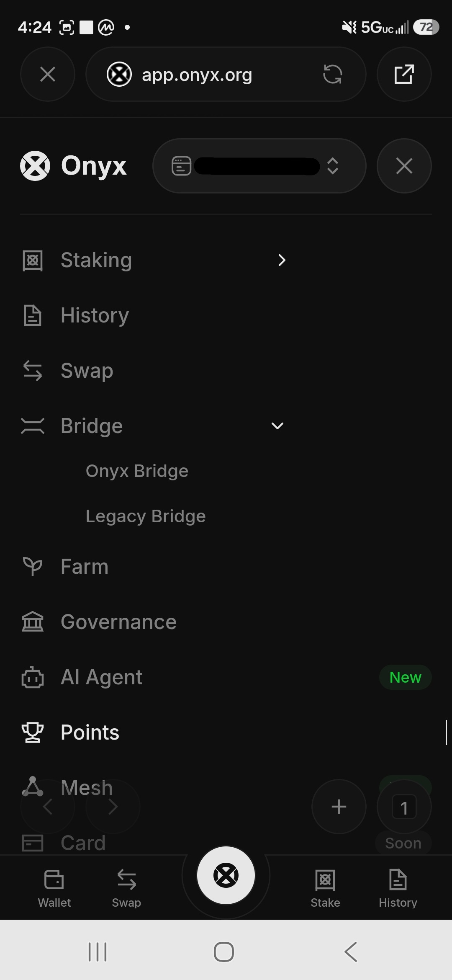Viewport: 452px width, 980px height.
Task: Open the wallet account selector dropdown
Action: pos(259,166)
